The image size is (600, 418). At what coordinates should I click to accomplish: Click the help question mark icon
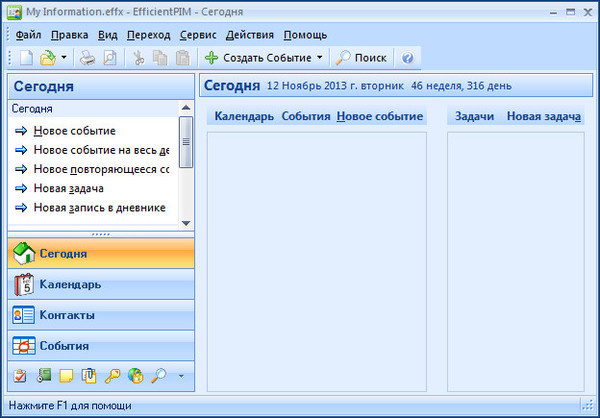408,58
